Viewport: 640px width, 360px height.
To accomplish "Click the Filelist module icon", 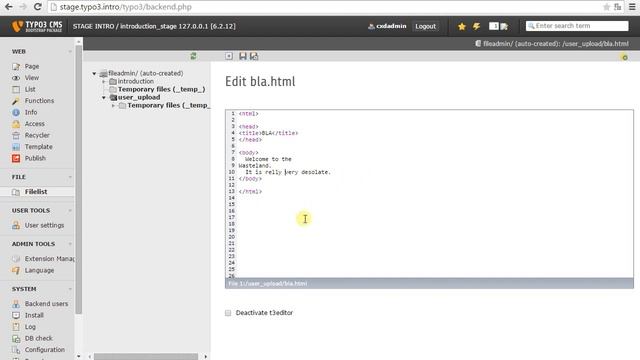I will pos(16,192).
